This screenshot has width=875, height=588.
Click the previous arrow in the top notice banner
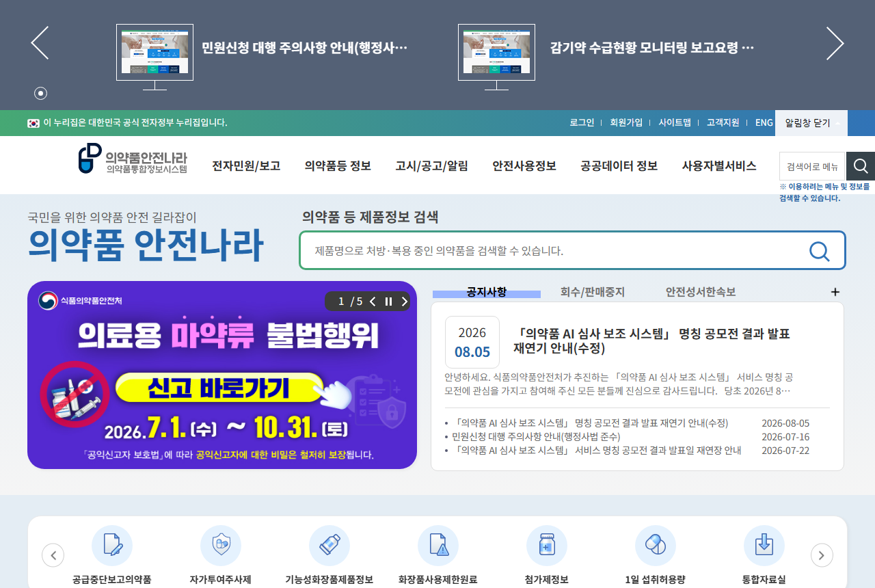(x=40, y=43)
